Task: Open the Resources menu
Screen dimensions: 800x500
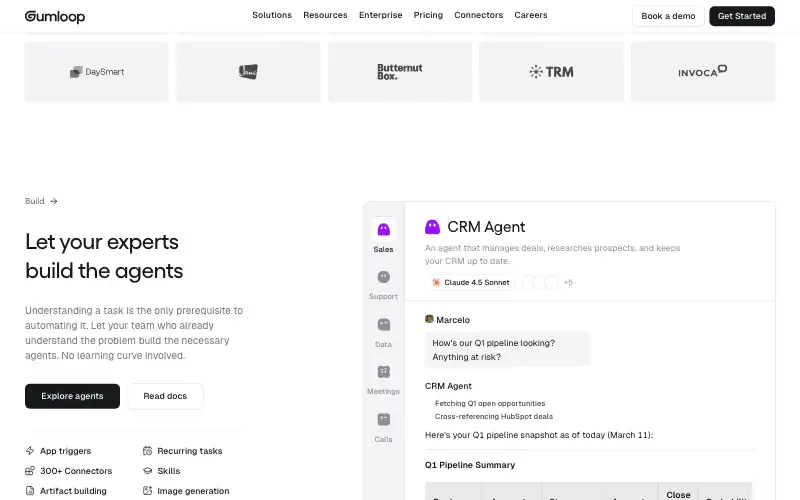Action: pyautogui.click(x=325, y=15)
